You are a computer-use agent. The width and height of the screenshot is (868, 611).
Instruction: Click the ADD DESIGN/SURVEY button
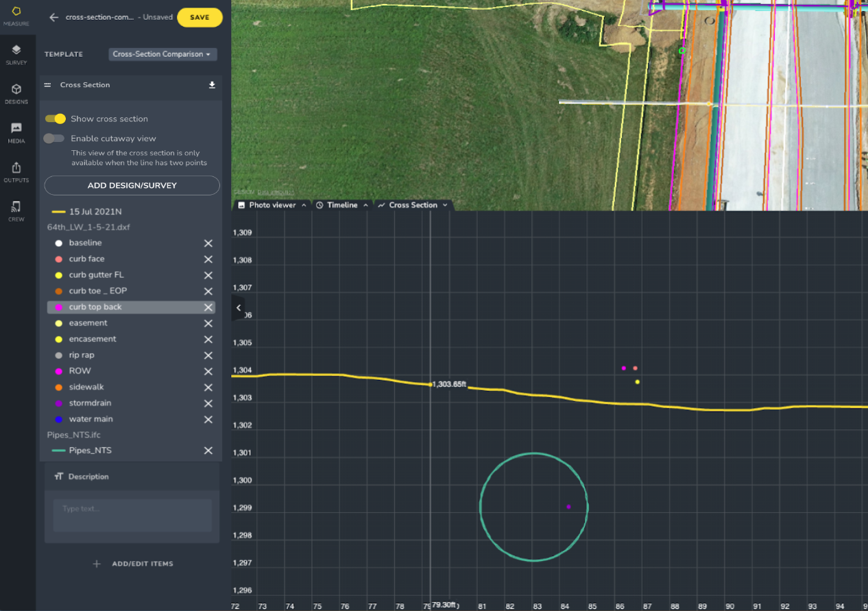pyautogui.click(x=132, y=186)
